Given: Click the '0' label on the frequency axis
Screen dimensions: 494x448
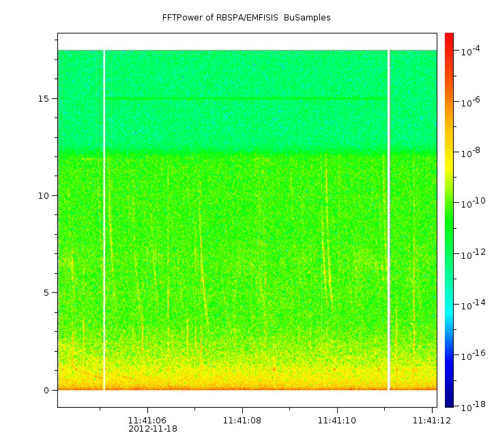Looking at the screenshot, I should [46, 391].
